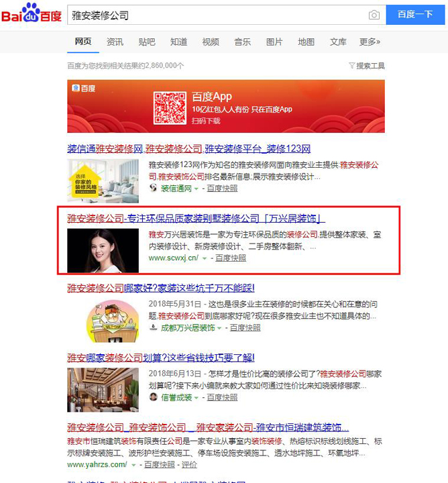Click the camera image search icon
This screenshot has height=483, width=448.
[374, 15]
